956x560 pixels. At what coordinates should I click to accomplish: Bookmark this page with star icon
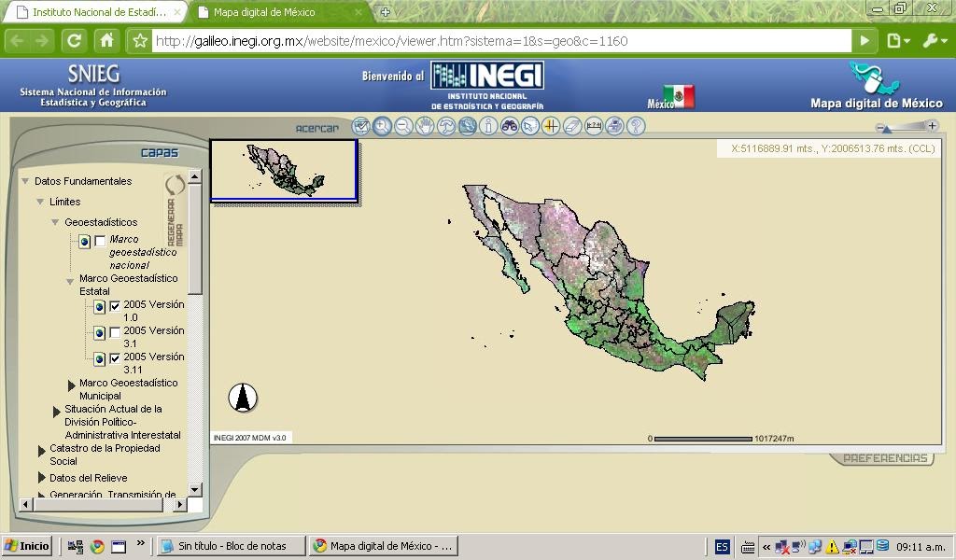(140, 41)
